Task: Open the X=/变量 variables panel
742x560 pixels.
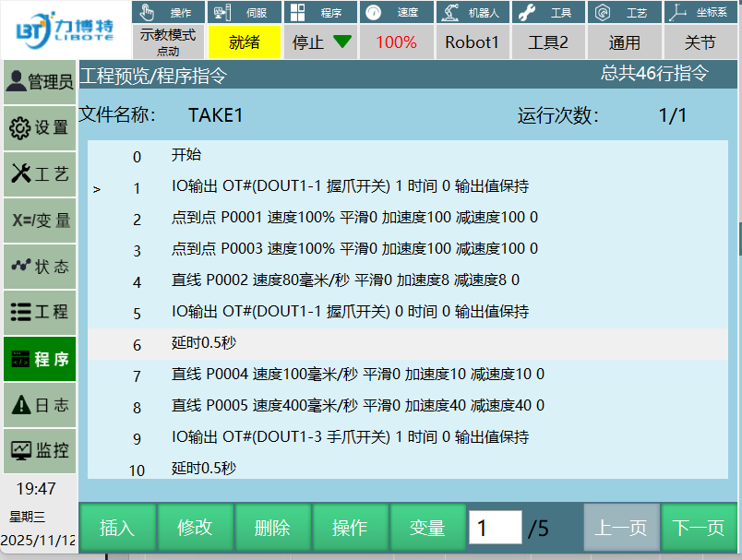Action: point(39,220)
